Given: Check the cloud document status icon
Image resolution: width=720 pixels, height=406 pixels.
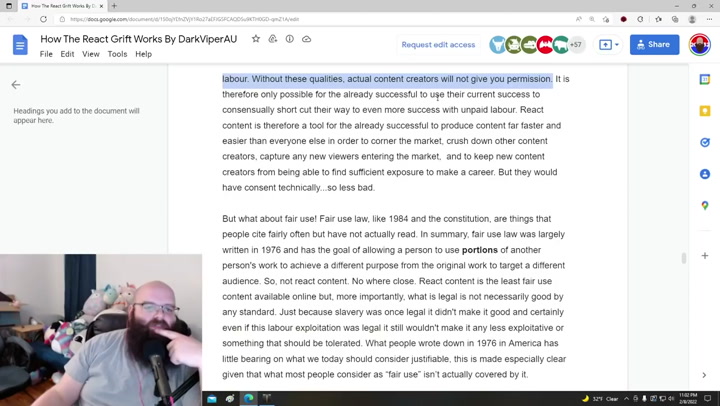Looking at the screenshot, I should 307,39.
